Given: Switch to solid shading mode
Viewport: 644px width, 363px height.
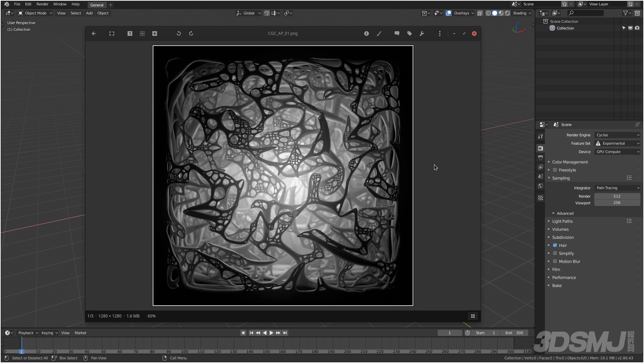Looking at the screenshot, I should [495, 13].
